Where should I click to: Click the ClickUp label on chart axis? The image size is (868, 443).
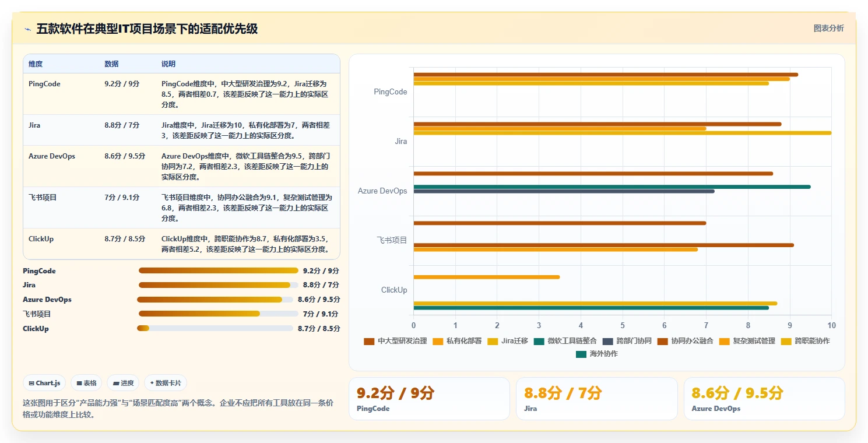click(x=394, y=290)
